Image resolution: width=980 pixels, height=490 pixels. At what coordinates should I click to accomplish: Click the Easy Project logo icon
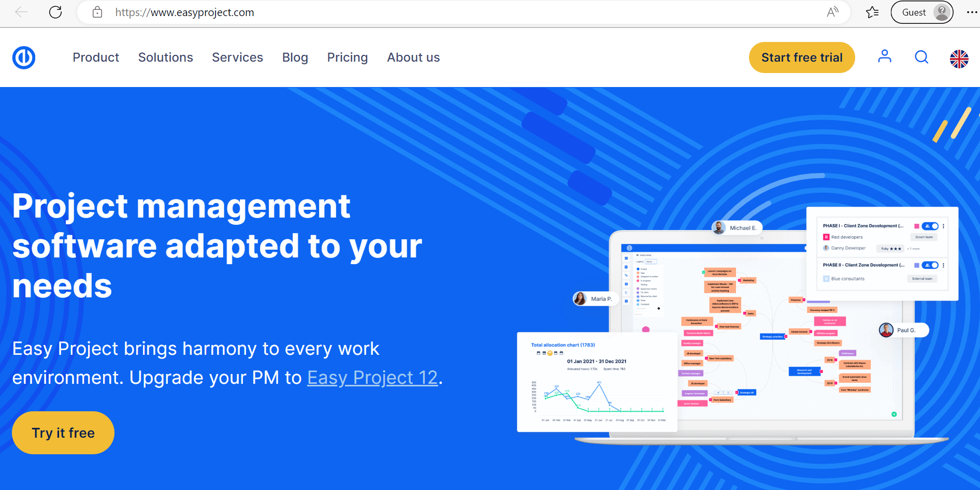(x=24, y=57)
